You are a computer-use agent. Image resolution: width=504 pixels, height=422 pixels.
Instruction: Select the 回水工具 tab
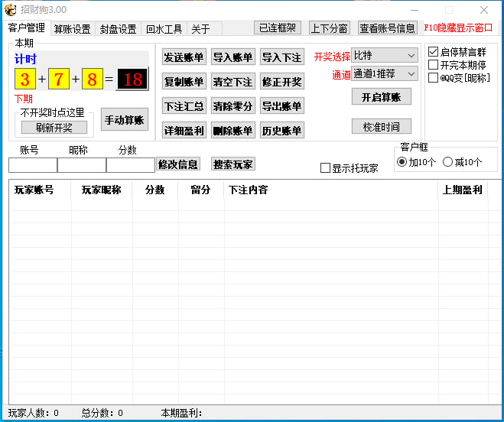coord(164,29)
